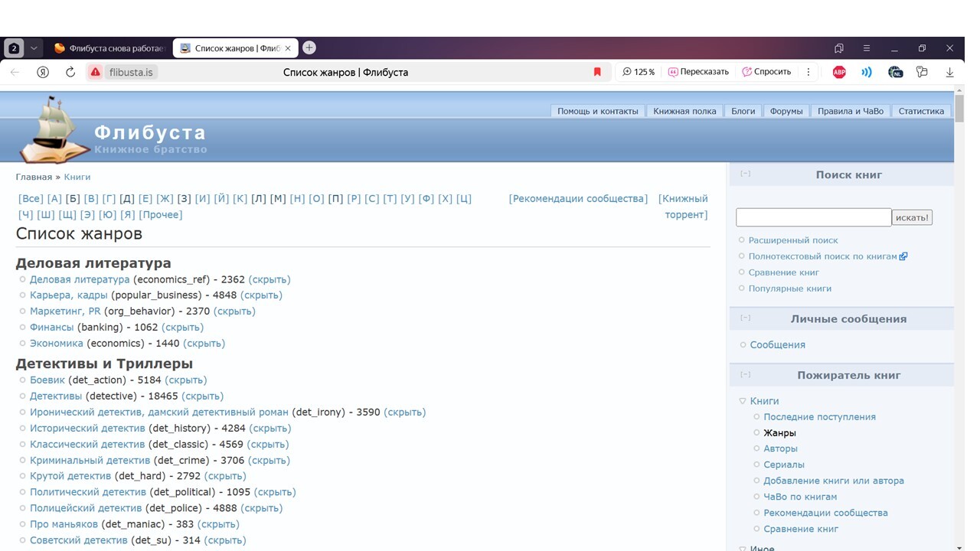Click the Flibusta ship logo
This screenshot has width=980, height=551.
(55, 129)
